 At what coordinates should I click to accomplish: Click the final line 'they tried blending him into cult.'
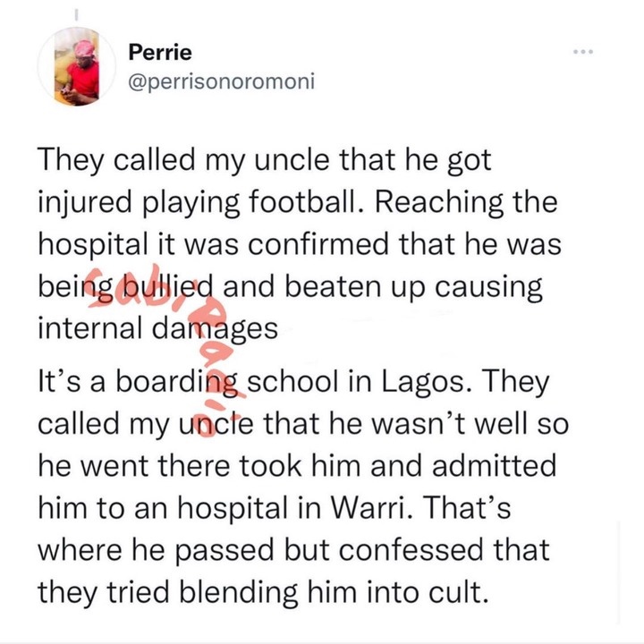point(263,593)
